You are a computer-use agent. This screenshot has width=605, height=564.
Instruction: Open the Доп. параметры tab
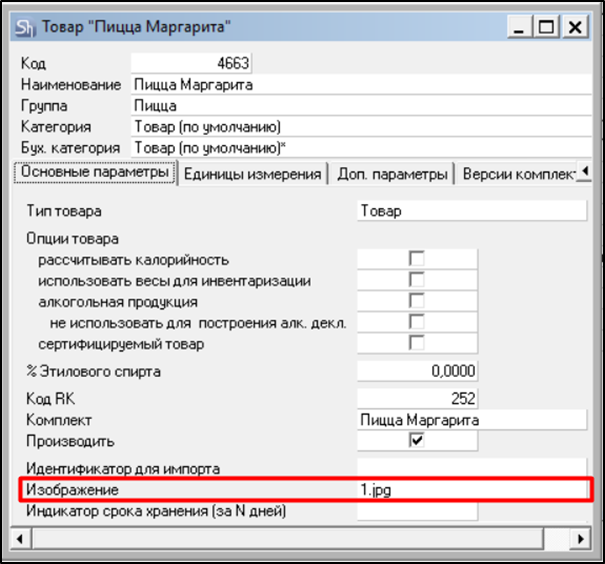point(392,174)
